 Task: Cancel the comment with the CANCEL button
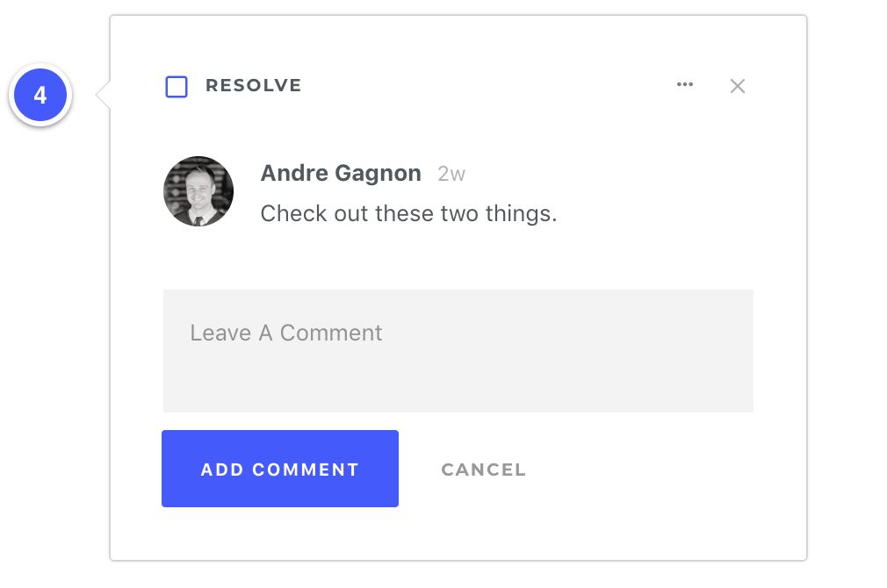tap(483, 470)
